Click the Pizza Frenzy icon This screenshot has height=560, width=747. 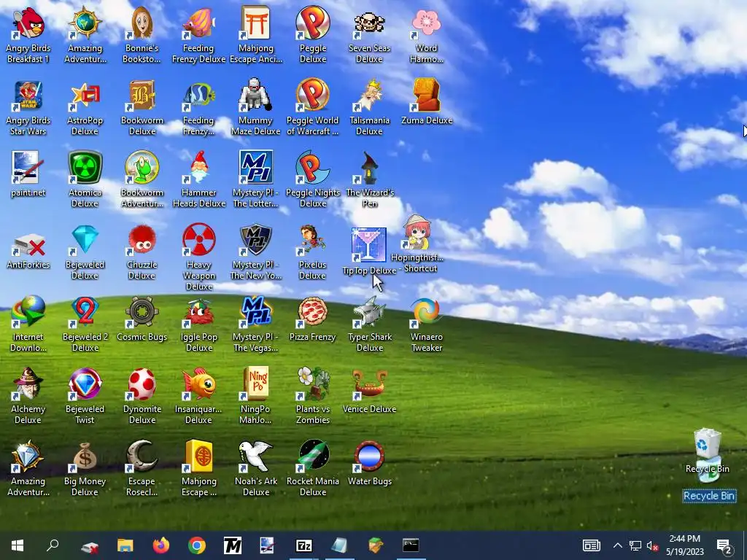(312, 312)
